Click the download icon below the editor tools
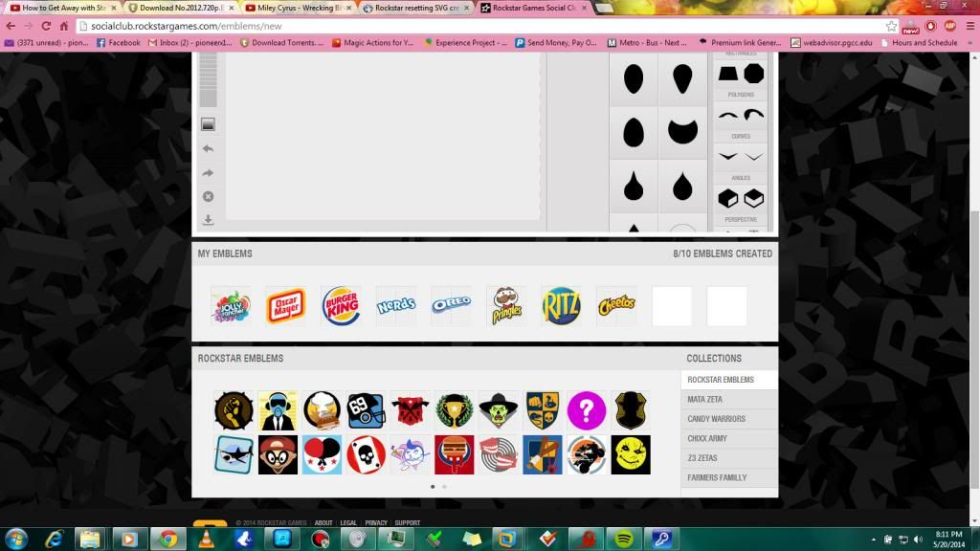 208,220
